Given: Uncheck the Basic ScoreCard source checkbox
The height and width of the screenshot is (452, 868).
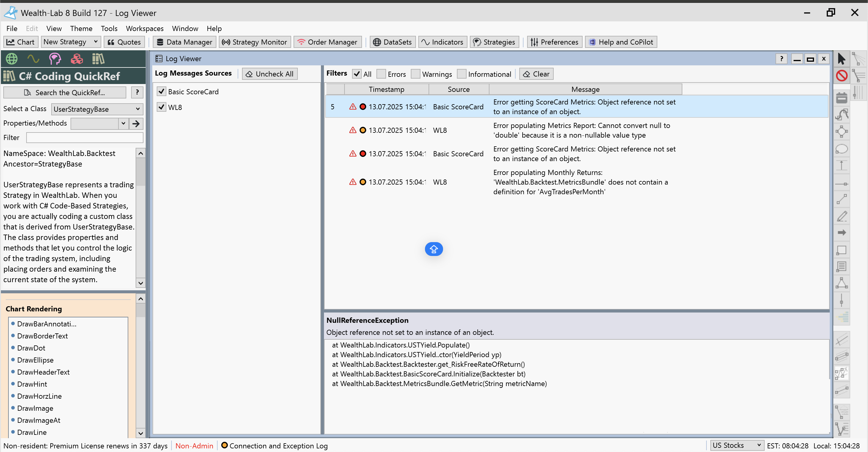Looking at the screenshot, I should coord(162,92).
